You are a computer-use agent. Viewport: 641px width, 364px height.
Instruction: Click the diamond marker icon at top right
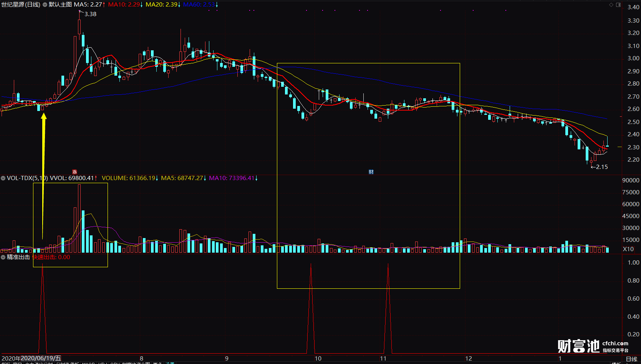[x=611, y=5]
